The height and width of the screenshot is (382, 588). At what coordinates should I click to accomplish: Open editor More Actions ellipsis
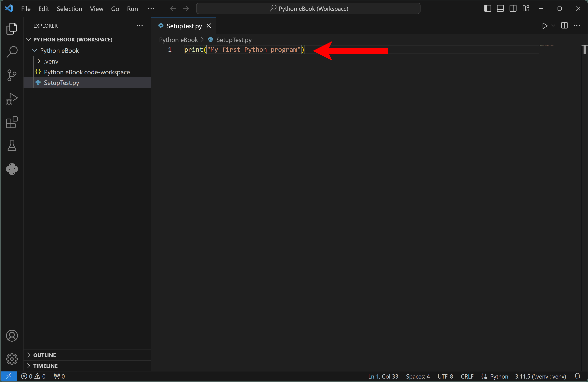click(577, 26)
